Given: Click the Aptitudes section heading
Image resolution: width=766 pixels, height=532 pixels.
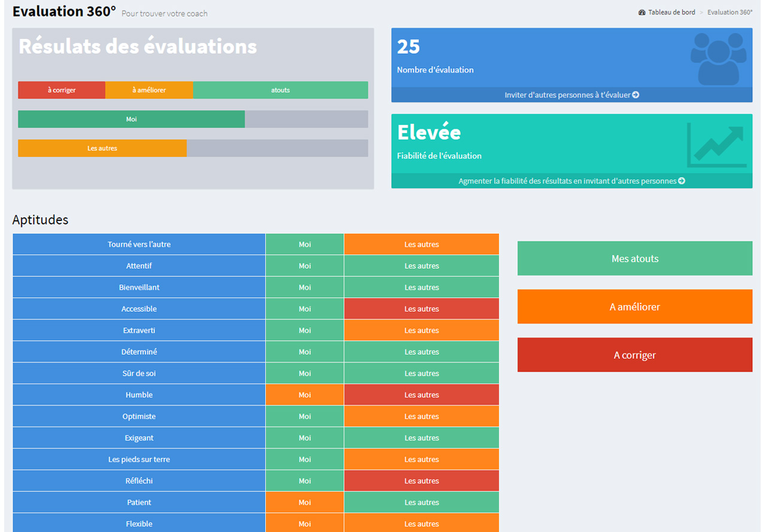Looking at the screenshot, I should 40,220.
